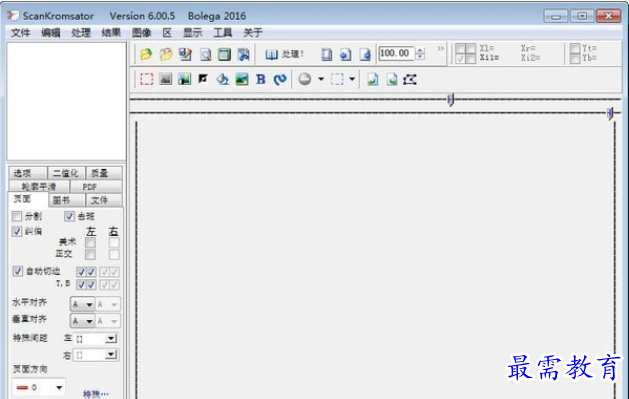The height and width of the screenshot is (399, 629).
Task: Click the blue bold B icon
Action: tap(261, 79)
